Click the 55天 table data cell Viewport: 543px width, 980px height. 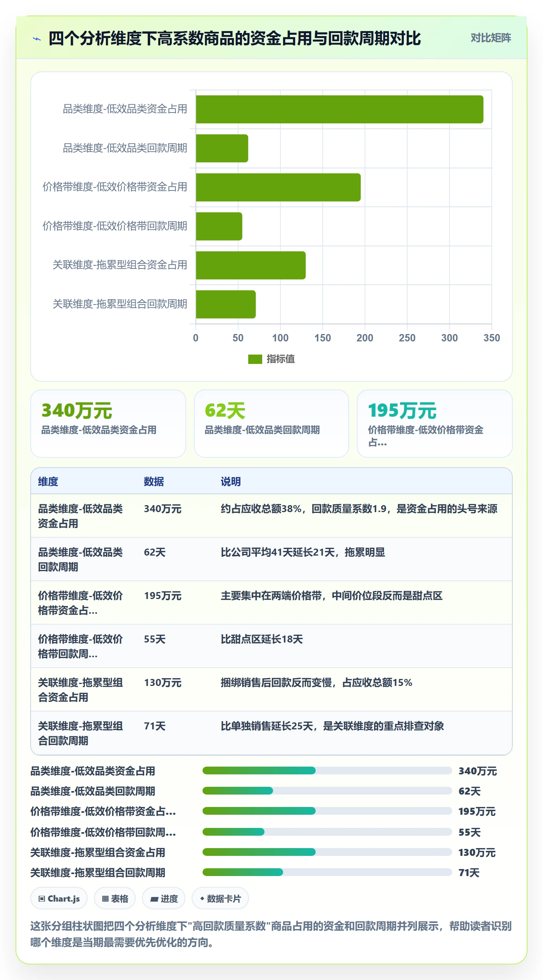point(155,639)
